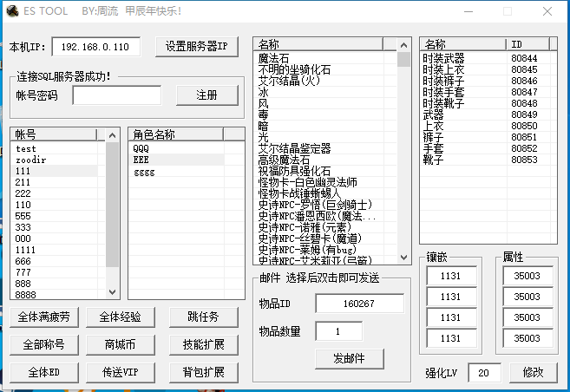Viewport: 570px width, 392px height.
Task: Select 时装上衣 row with ID 80845
Action: [485, 69]
